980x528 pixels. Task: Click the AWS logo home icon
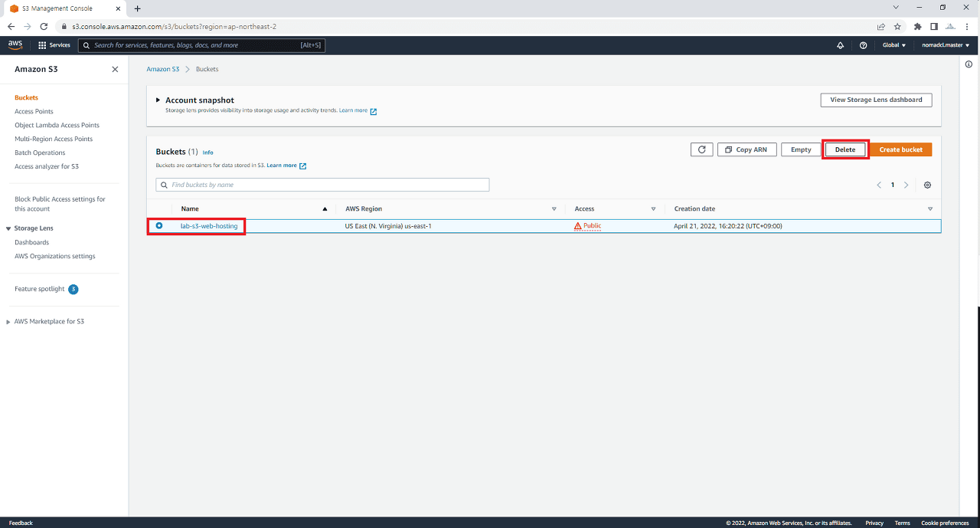point(15,44)
